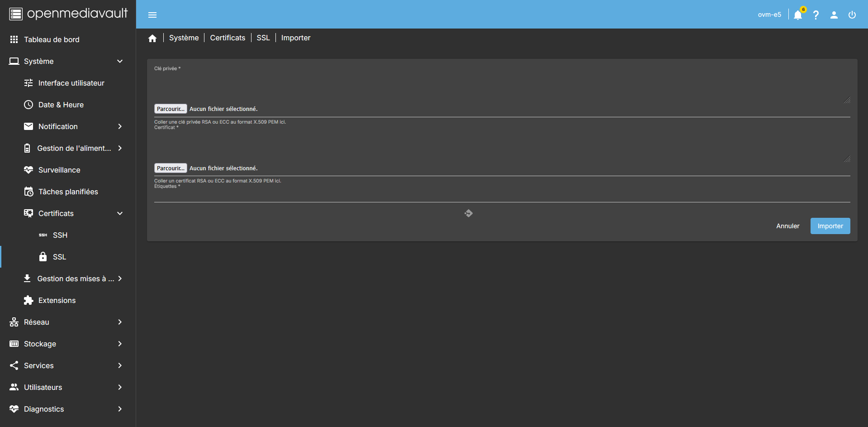This screenshot has height=427, width=868.
Task: Click the tag icon below Étiquettes
Action: (x=469, y=213)
